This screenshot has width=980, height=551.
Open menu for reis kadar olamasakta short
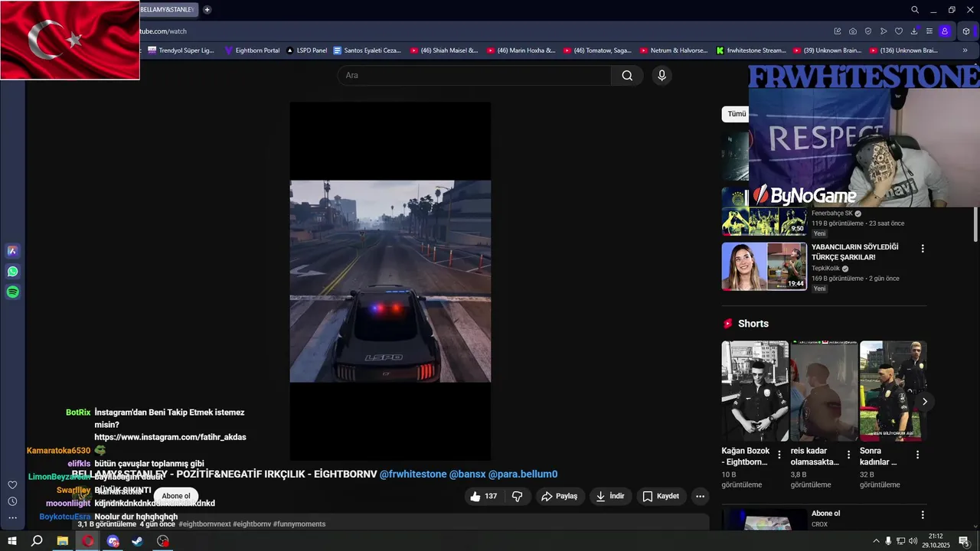[848, 455]
